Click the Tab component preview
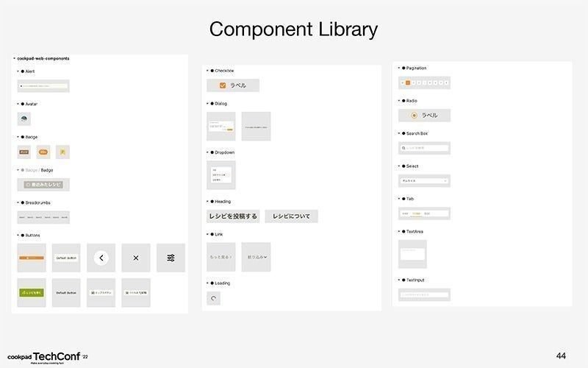The image size is (588, 368). click(424, 213)
